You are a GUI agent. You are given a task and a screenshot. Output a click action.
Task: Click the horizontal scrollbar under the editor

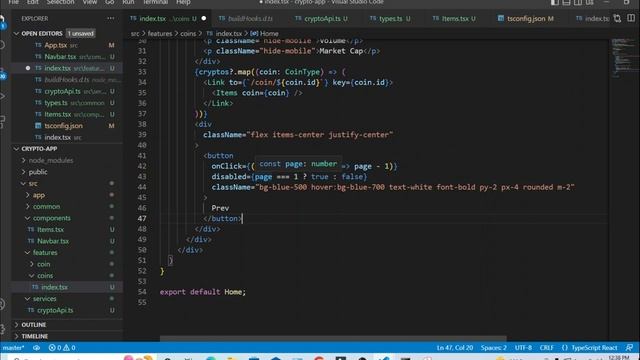(333, 338)
